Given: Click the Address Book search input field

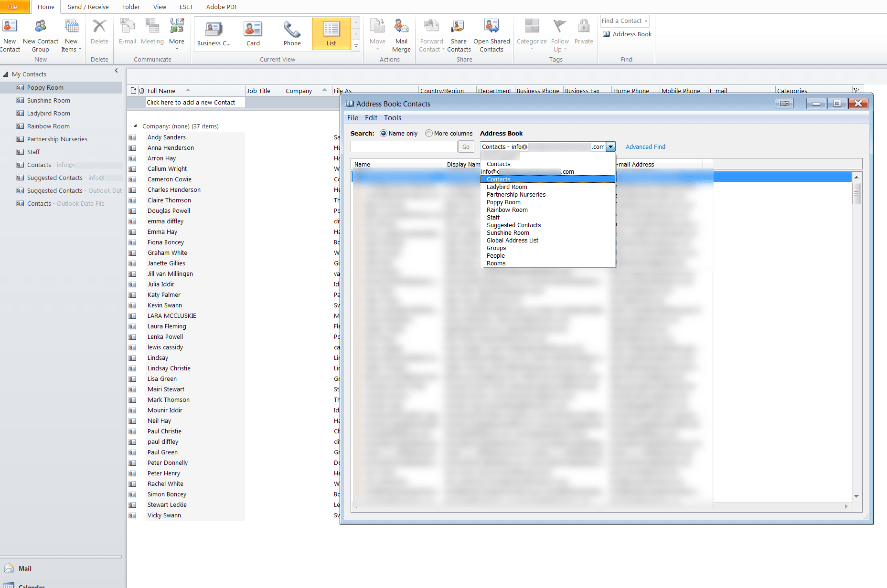Looking at the screenshot, I should pos(404,147).
